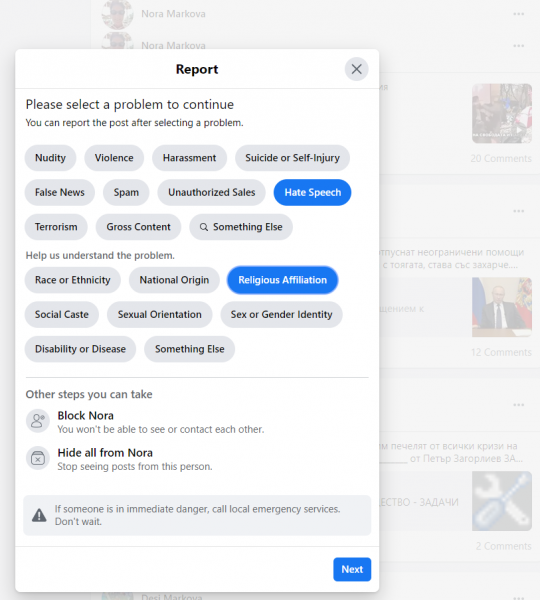The width and height of the screenshot is (540, 600).
Task: Select the Race or Ethnicity chip
Action: point(73,280)
